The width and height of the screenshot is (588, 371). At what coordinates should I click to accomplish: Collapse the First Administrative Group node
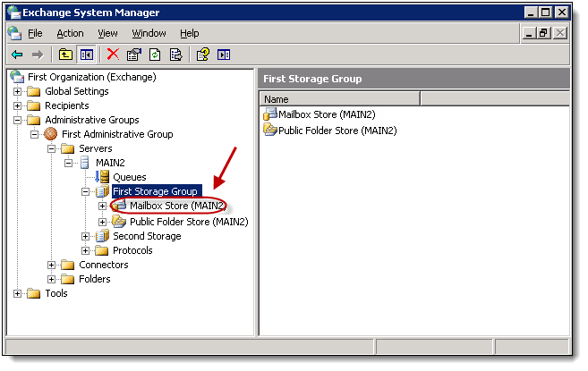point(34,134)
